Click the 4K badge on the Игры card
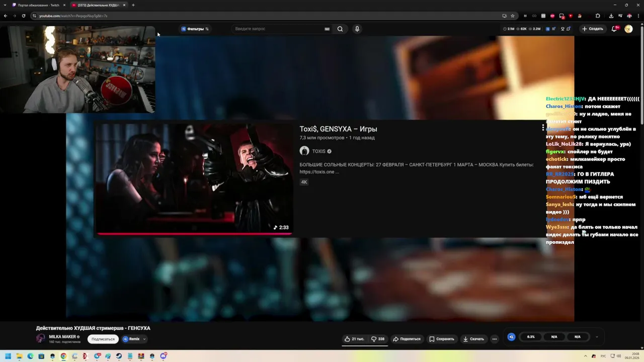The image size is (644, 362). click(304, 182)
